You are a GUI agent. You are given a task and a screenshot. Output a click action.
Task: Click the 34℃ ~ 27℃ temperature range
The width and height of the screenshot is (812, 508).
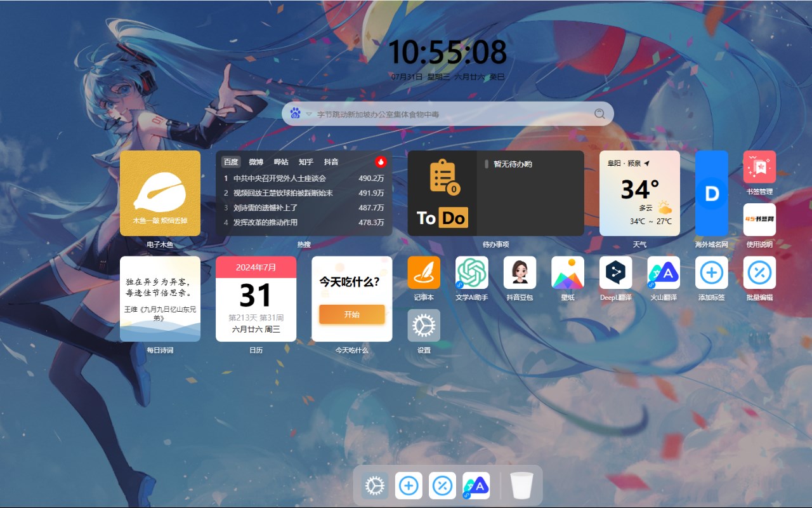point(650,222)
